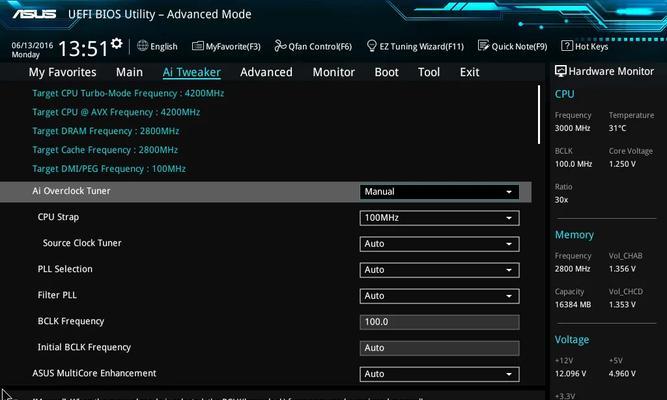Open the My Favorites tab
Screen dimensions: 667x400
click(x=63, y=72)
